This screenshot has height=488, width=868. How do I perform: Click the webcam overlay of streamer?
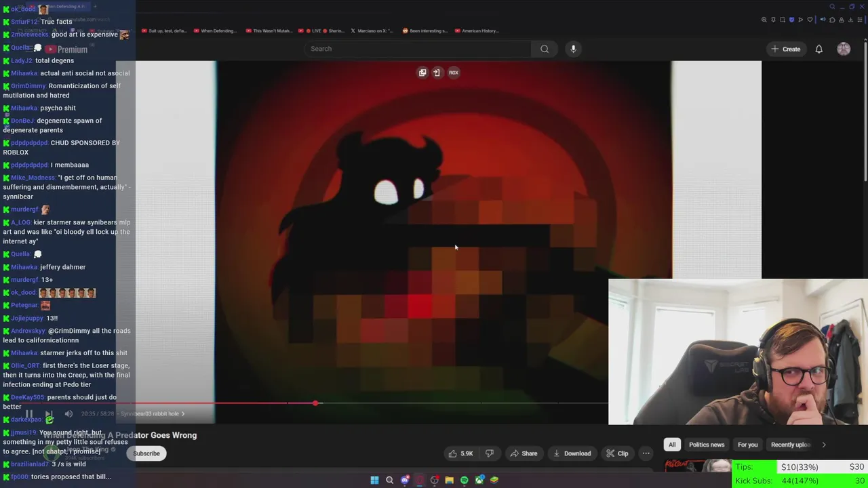(738, 352)
